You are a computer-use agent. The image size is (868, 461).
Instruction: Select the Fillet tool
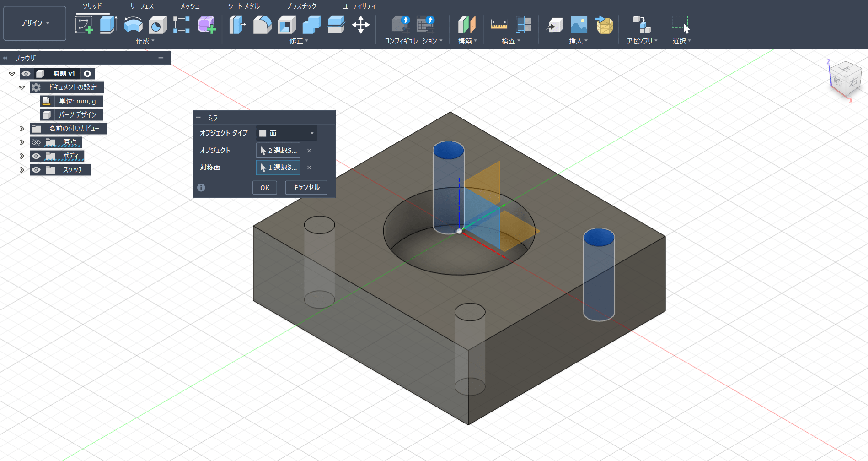click(x=263, y=25)
